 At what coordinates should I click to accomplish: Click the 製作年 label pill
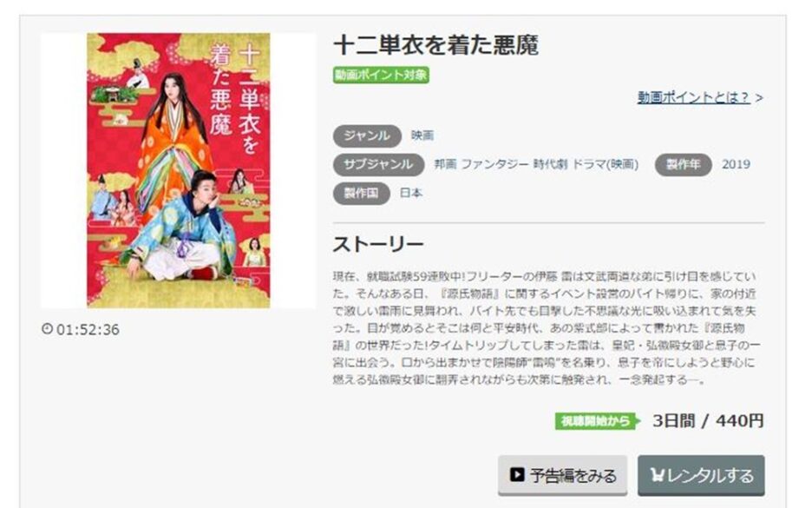click(x=683, y=165)
